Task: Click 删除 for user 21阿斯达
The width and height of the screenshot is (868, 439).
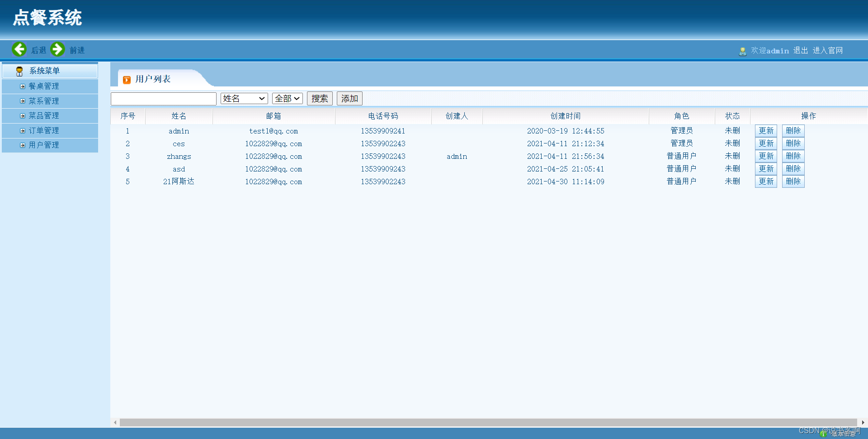Action: [x=793, y=181]
